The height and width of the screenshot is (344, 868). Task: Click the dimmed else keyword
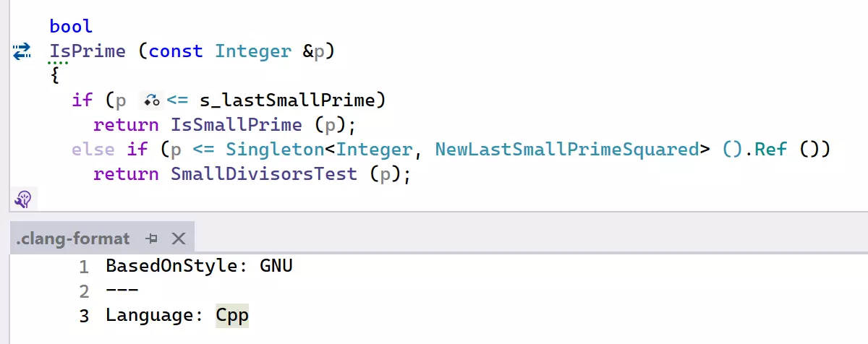pyautogui.click(x=93, y=150)
